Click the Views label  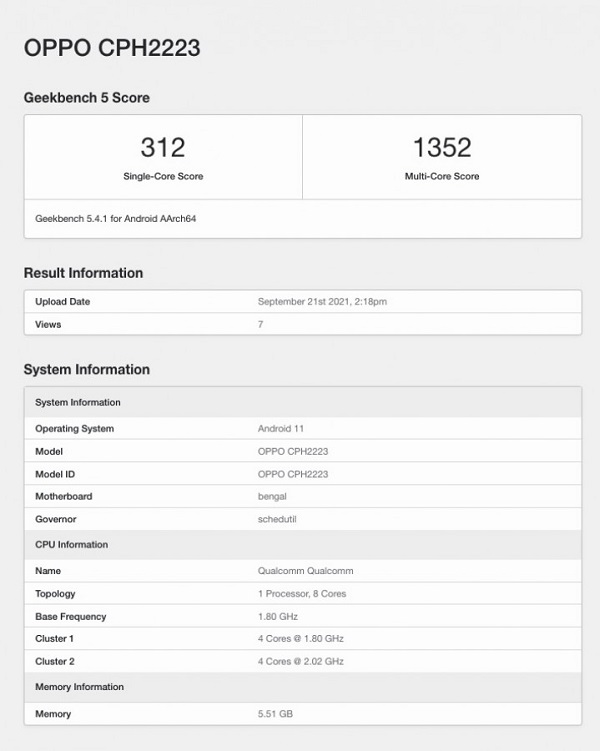click(x=48, y=324)
